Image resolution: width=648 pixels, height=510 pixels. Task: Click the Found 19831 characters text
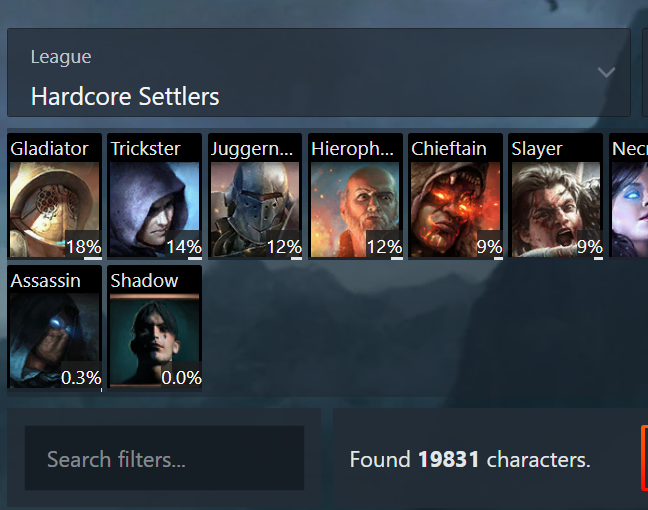tap(470, 460)
